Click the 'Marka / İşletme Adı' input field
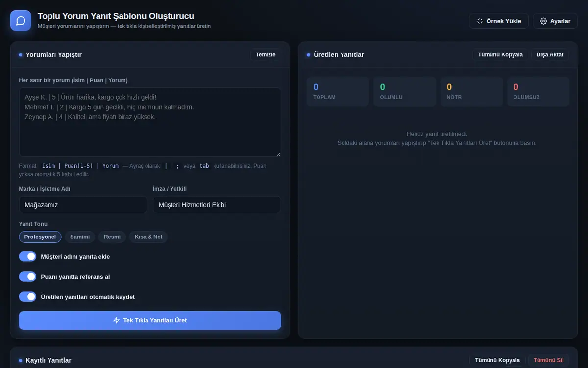 coord(83,205)
